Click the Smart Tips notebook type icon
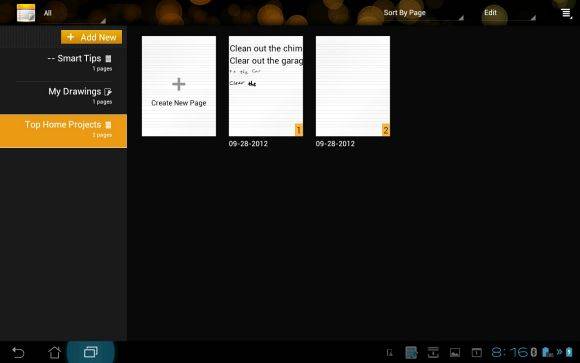This screenshot has width=580, height=363. (x=108, y=58)
